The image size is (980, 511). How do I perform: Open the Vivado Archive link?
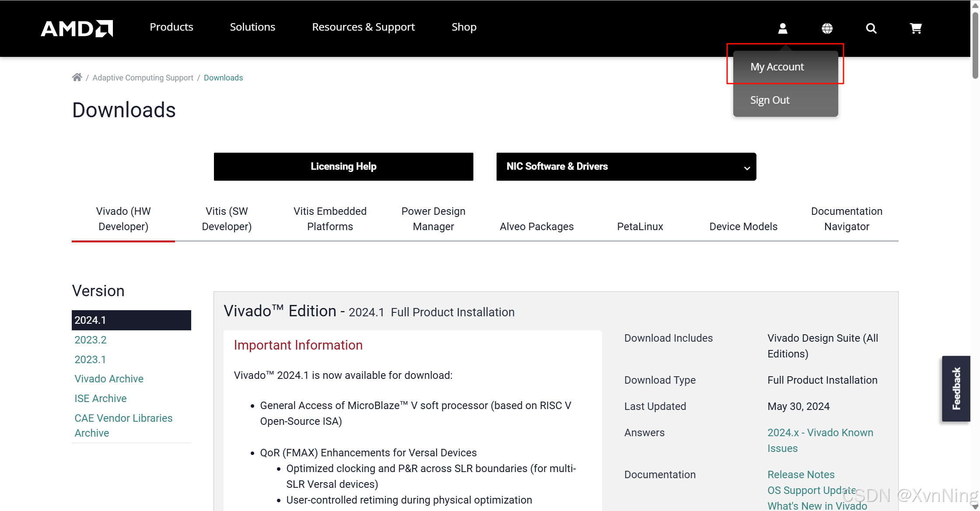(x=109, y=379)
